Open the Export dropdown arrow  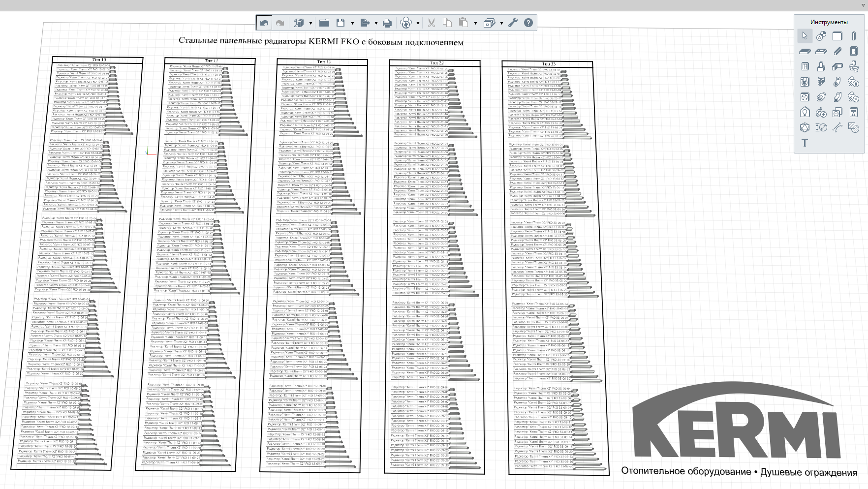pyautogui.click(x=376, y=23)
